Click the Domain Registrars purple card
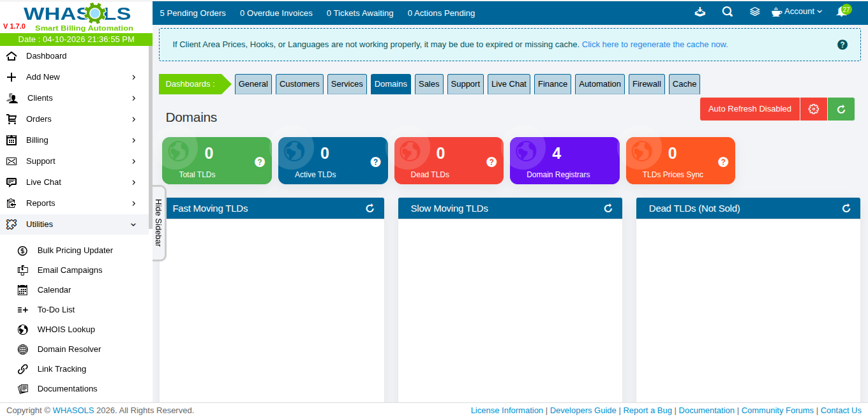Image resolution: width=868 pixels, height=417 pixels. tap(564, 161)
